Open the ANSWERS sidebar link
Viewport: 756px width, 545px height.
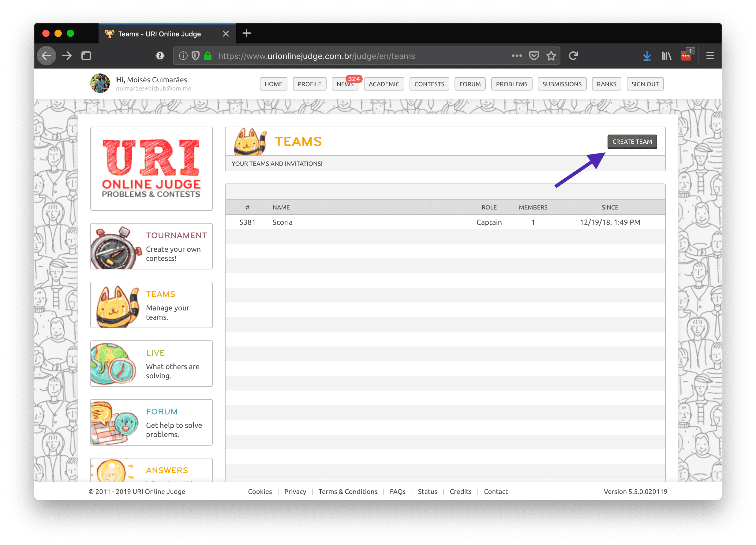click(167, 470)
